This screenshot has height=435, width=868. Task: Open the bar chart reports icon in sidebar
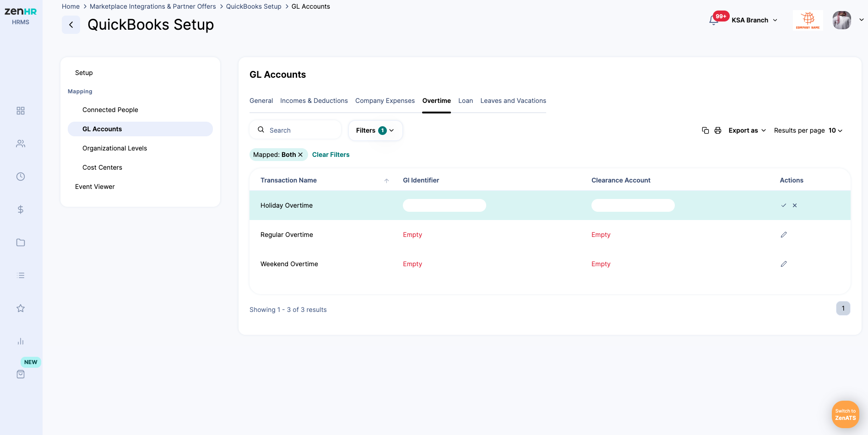(x=21, y=341)
